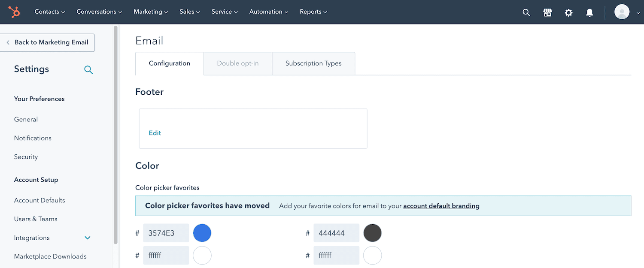Open the notifications bell
644x268 pixels.
click(589, 12)
